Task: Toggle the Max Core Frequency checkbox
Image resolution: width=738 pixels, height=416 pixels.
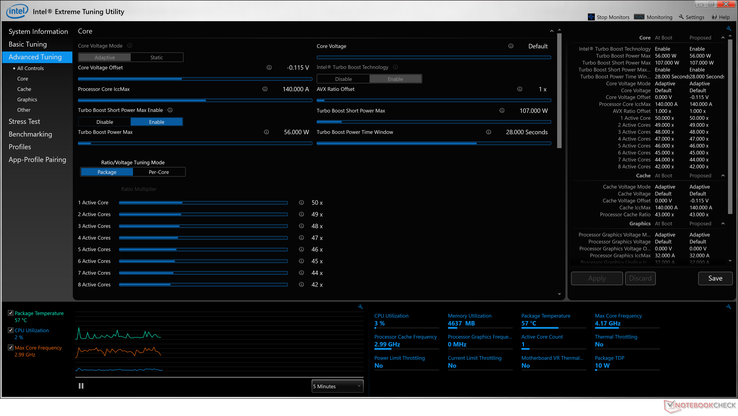Action: point(11,347)
